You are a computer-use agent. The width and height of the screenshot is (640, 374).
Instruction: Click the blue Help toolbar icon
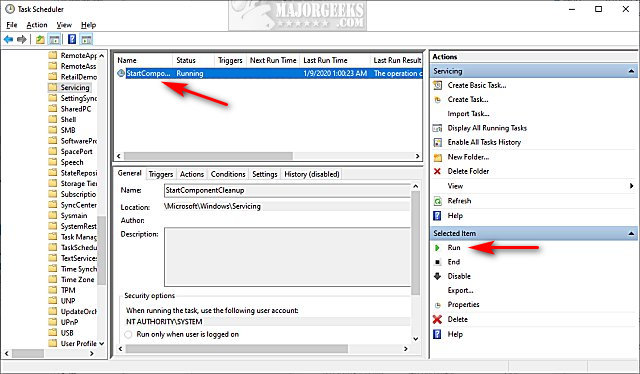click(x=72, y=39)
